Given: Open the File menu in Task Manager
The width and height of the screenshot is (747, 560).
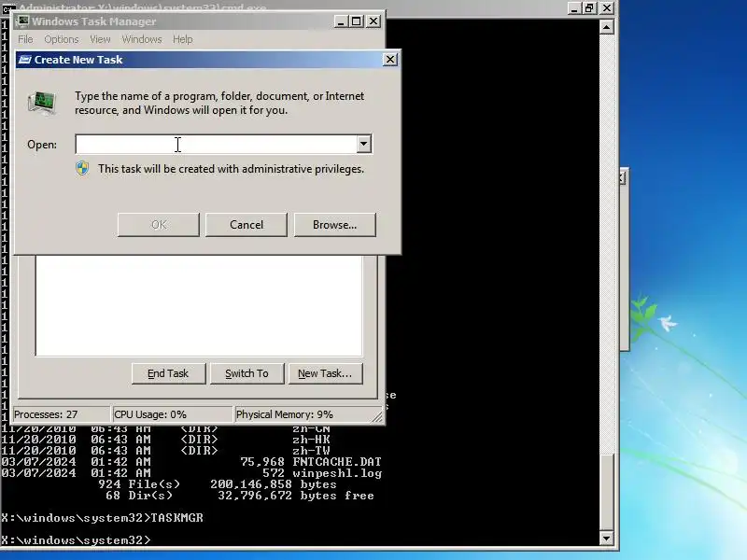Looking at the screenshot, I should coord(25,39).
